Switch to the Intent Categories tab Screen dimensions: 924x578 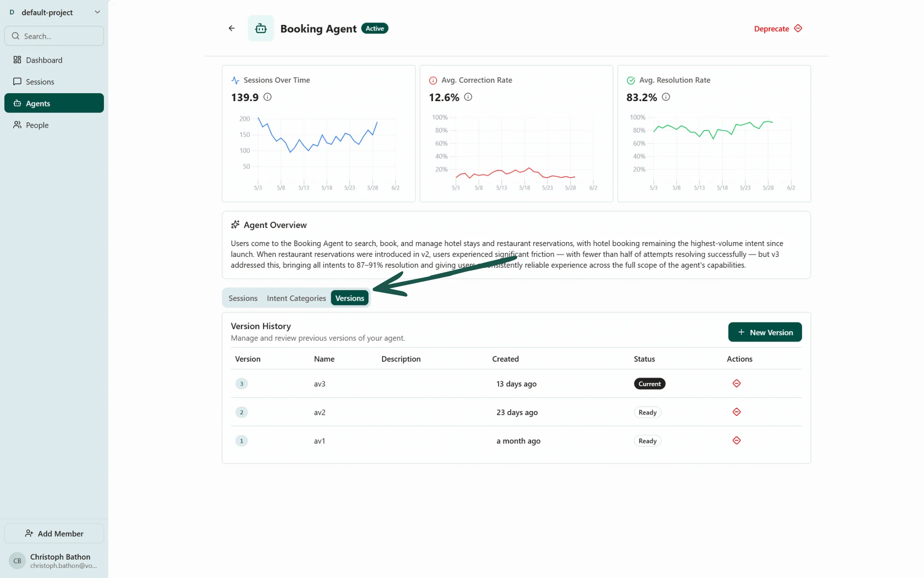(296, 298)
